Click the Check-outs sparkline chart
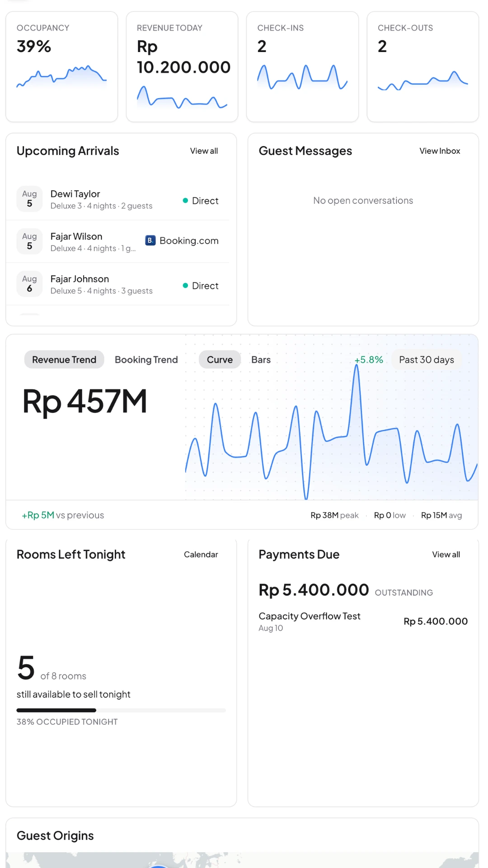Viewport: 488px width, 868px height. [422, 80]
